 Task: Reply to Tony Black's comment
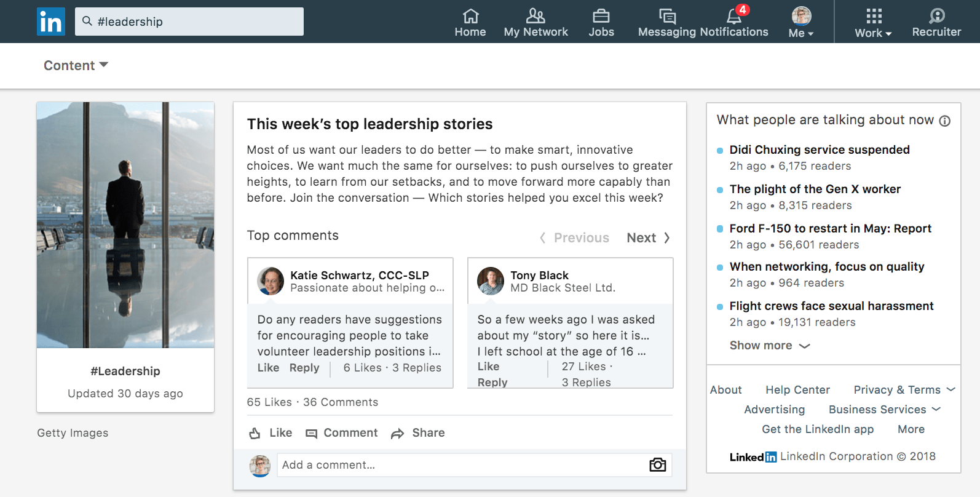coord(492,383)
